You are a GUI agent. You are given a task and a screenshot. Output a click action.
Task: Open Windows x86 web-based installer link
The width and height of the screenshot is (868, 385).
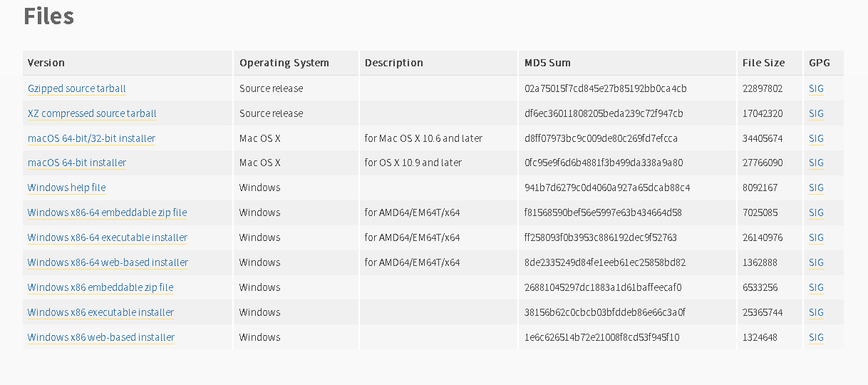[x=101, y=337]
